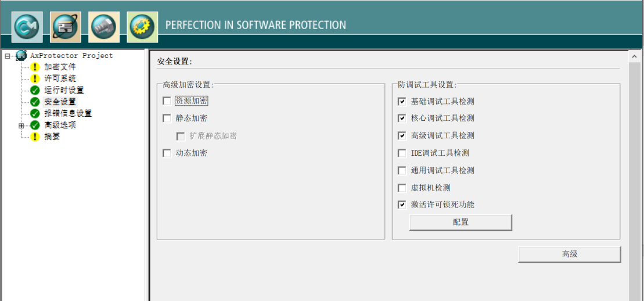Screen dimensions: 644x301
Task: Check the IDE调试工具检测 option
Action: pyautogui.click(x=402, y=153)
